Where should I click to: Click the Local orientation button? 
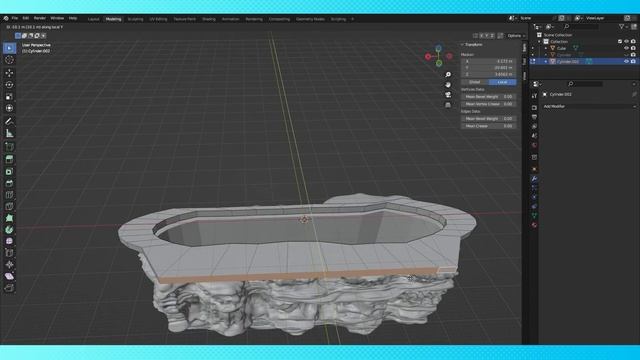tap(502, 82)
